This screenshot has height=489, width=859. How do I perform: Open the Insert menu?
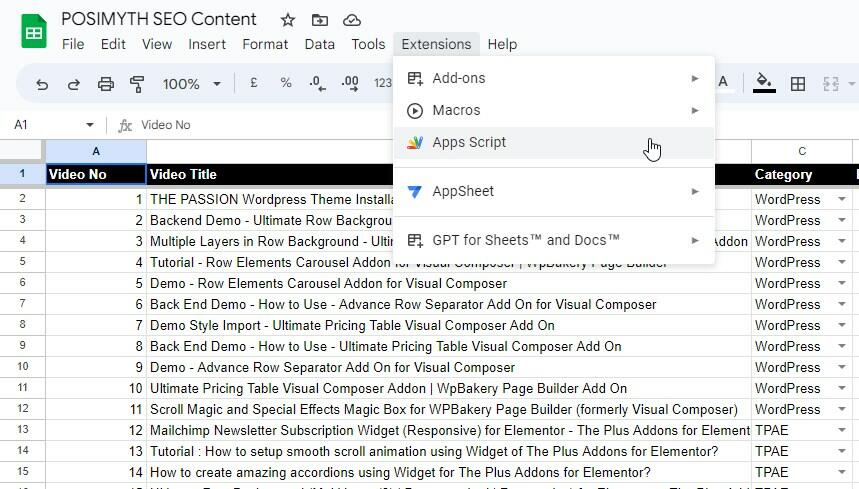(x=207, y=44)
